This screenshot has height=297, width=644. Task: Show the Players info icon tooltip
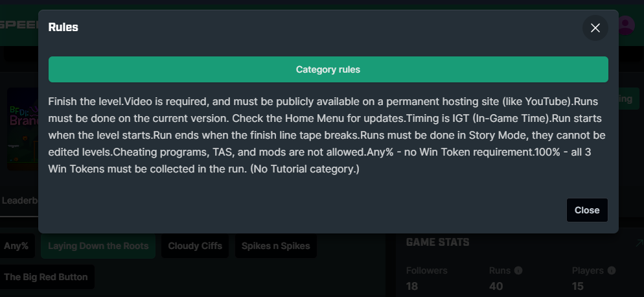pos(611,270)
